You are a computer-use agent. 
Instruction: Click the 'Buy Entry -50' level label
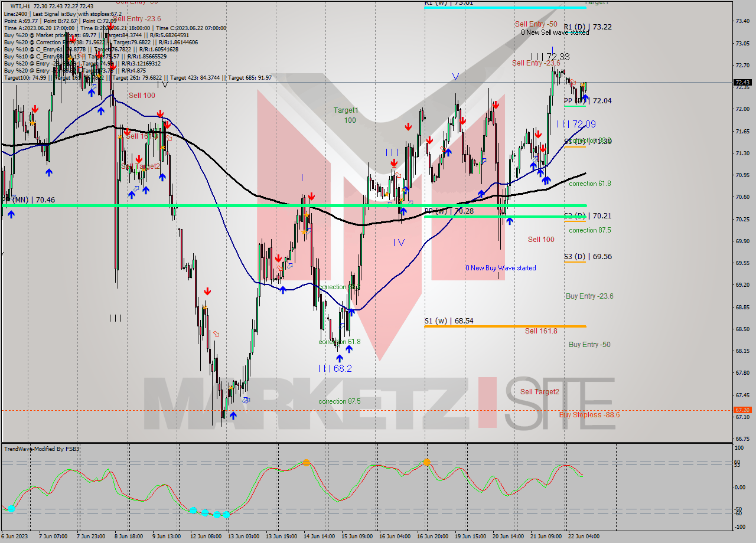(589, 344)
